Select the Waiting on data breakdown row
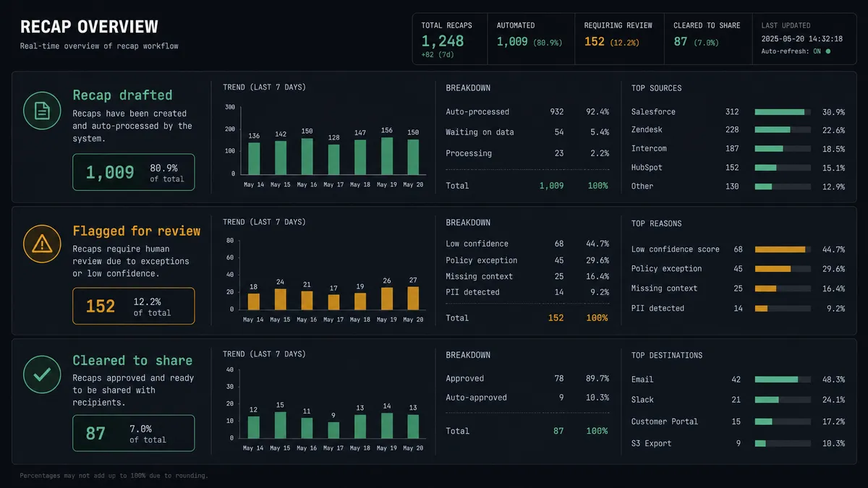 [x=527, y=132]
